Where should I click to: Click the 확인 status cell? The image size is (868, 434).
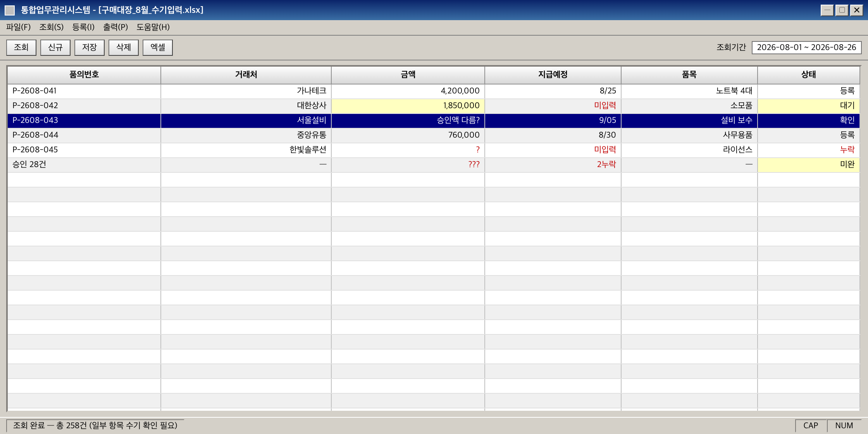(x=809, y=121)
